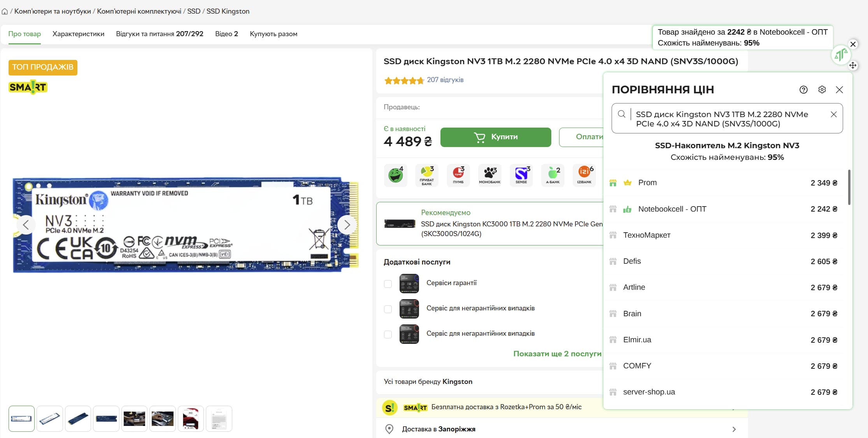Tick the first Сервіс для негарантійних випадків checkbox
Screen dimensions: 868x438
pos(388,309)
